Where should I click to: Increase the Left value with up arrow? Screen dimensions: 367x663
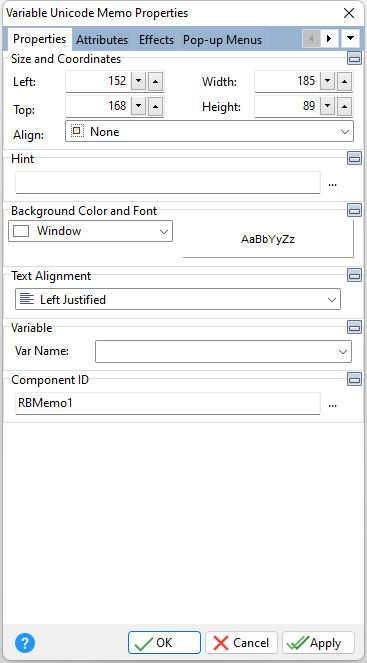156,81
